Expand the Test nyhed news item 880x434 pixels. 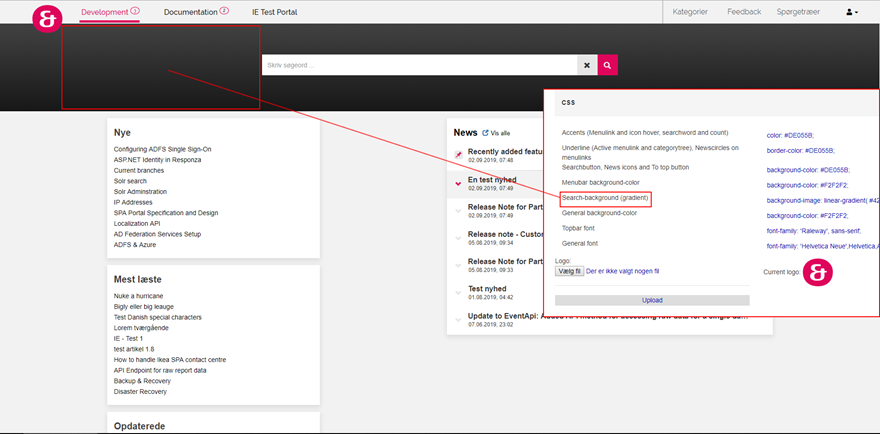pos(458,293)
